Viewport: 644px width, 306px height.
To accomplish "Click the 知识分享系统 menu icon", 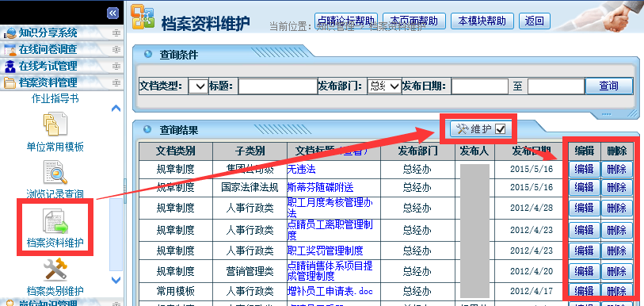I will [10, 33].
